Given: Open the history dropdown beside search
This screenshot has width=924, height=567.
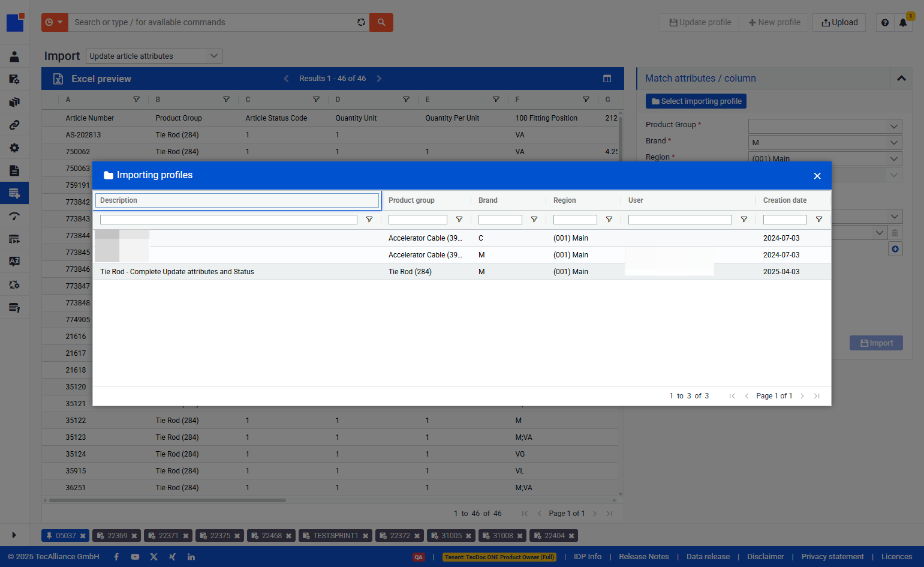Looking at the screenshot, I should click(x=55, y=22).
